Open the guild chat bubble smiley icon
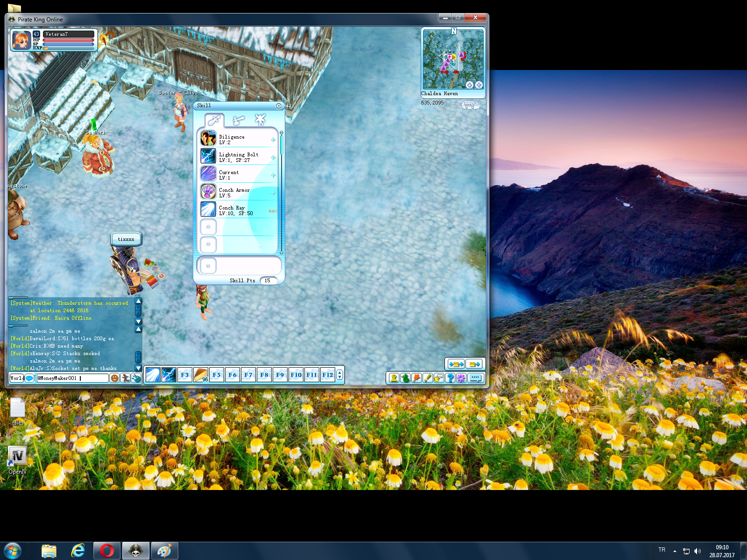Screen dimensions: 747x560 tap(439, 378)
